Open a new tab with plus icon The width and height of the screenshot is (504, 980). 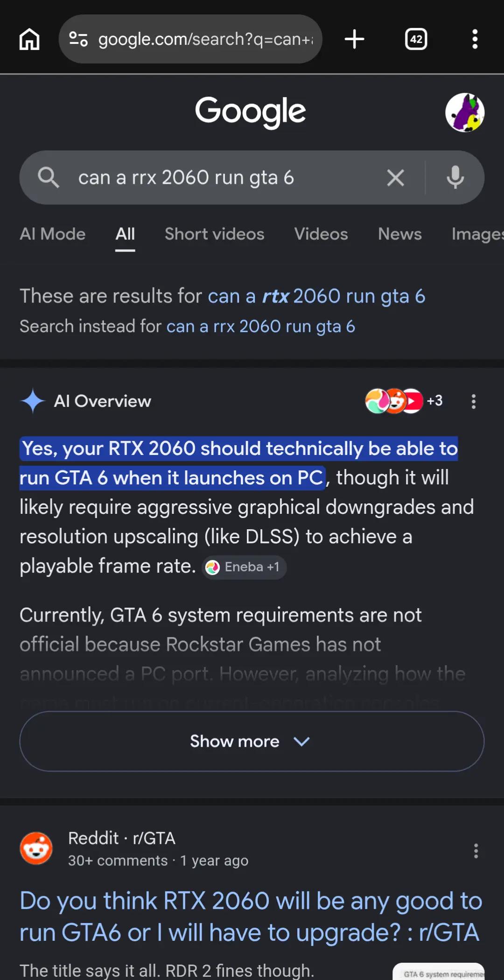[354, 39]
